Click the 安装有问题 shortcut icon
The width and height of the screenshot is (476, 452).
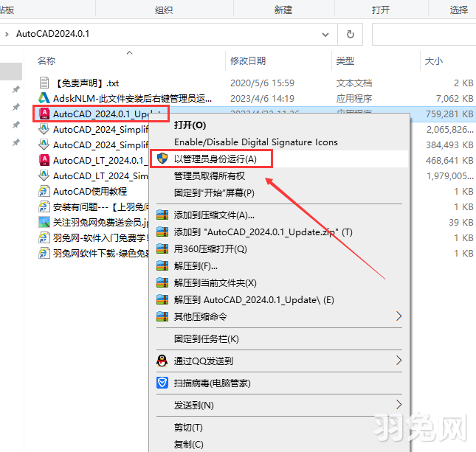(44, 206)
